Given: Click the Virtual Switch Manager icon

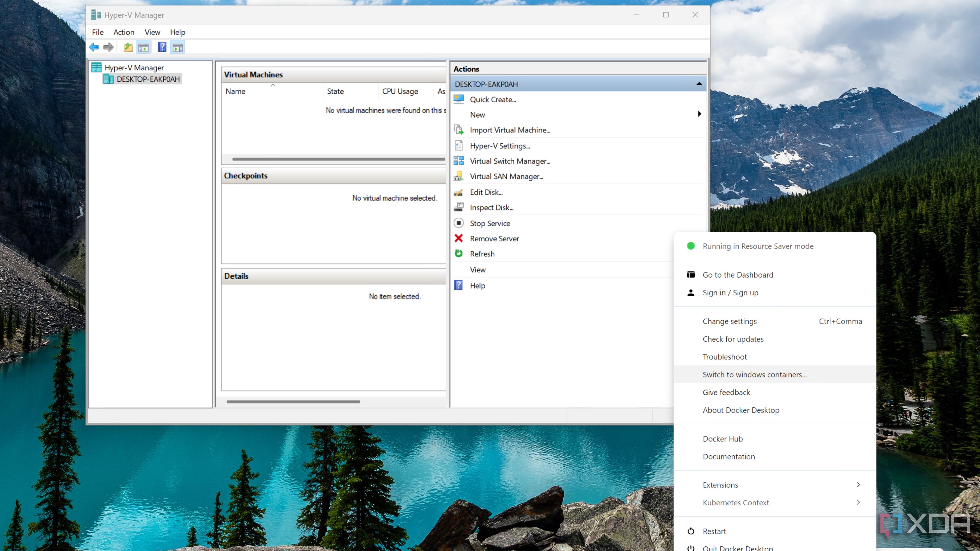Looking at the screenshot, I should click(x=459, y=161).
